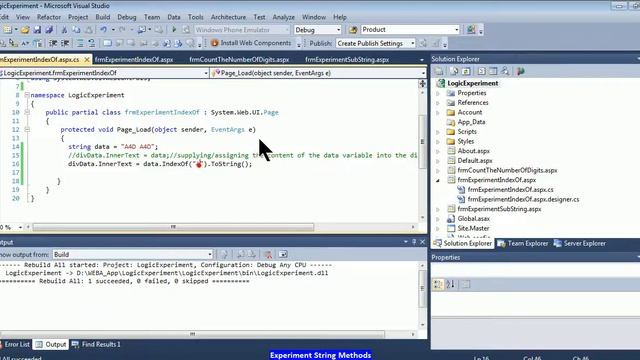640x360 pixels.
Task: Open the Refactor menu
Action: (49, 17)
